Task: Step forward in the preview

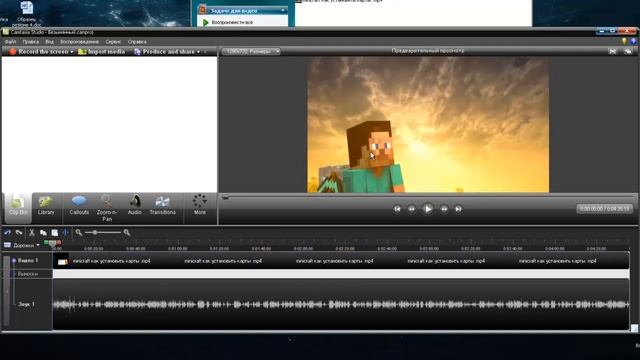Action: [444, 209]
